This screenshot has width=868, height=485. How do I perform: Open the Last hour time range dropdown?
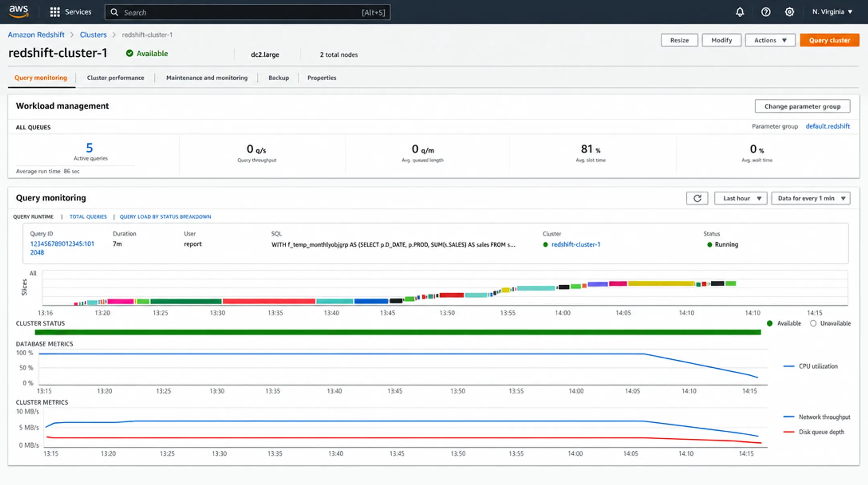coord(741,198)
